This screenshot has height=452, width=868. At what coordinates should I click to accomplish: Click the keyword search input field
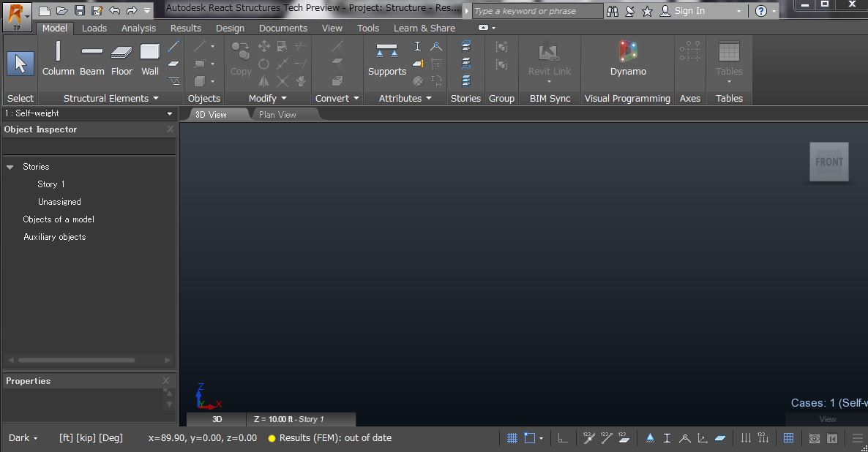click(537, 11)
